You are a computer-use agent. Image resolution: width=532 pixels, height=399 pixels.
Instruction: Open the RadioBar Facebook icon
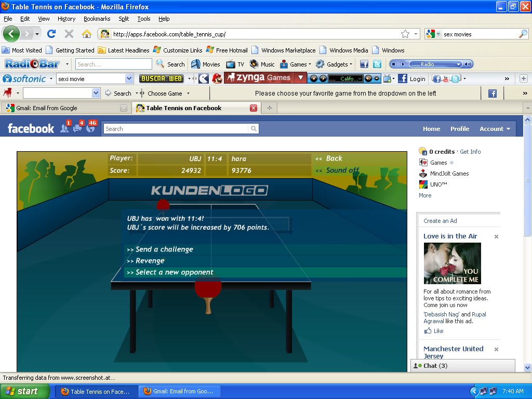click(x=364, y=64)
